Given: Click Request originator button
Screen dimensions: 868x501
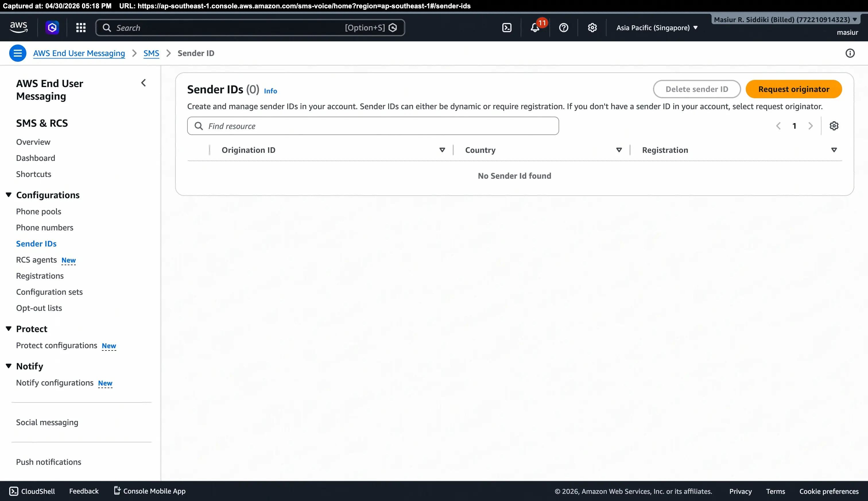Looking at the screenshot, I should (794, 89).
